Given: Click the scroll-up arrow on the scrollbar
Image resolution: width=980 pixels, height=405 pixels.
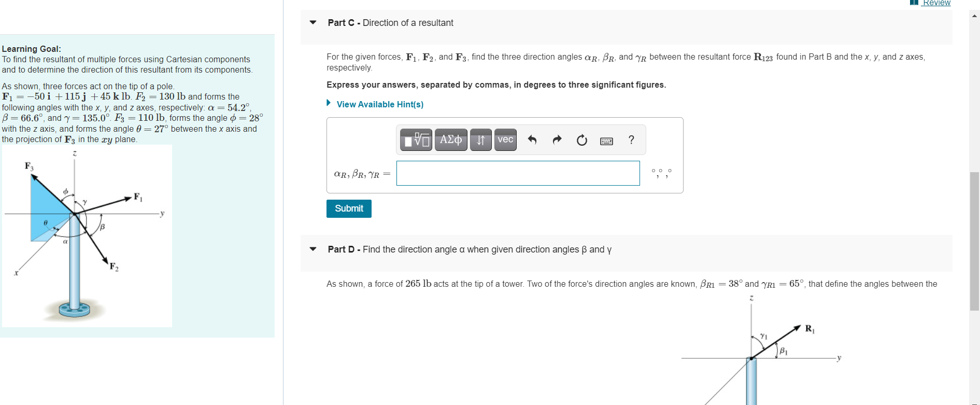Looking at the screenshot, I should coord(973,16).
